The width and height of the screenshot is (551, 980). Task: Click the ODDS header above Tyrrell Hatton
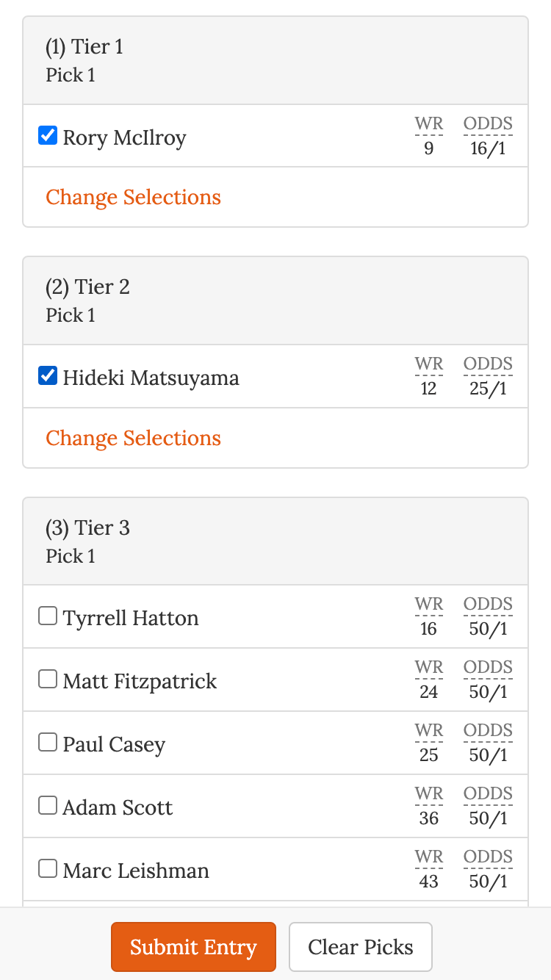487,604
